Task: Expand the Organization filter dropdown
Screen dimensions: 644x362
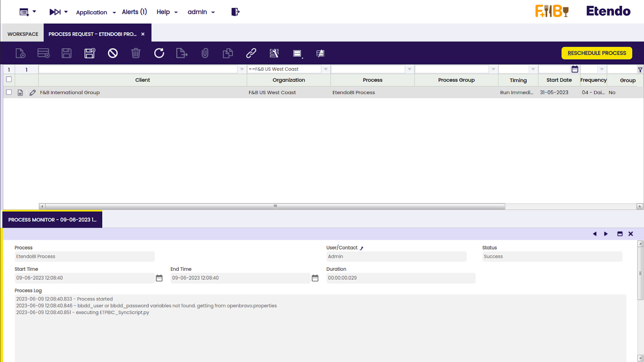Action: click(326, 69)
